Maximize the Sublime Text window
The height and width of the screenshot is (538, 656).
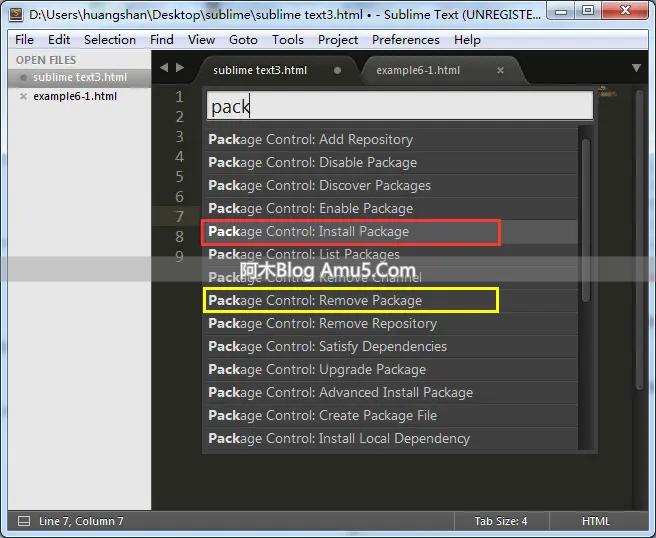[588, 10]
